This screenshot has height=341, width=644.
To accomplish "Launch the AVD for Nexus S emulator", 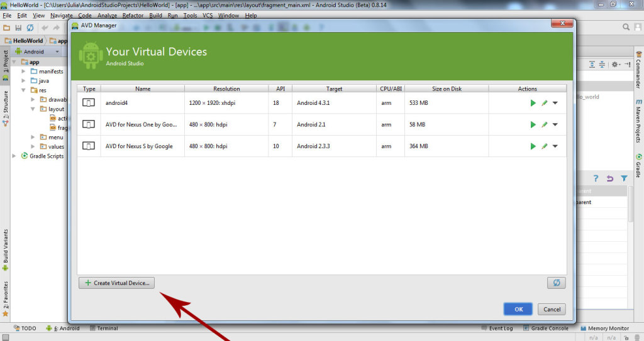I will 533,146.
